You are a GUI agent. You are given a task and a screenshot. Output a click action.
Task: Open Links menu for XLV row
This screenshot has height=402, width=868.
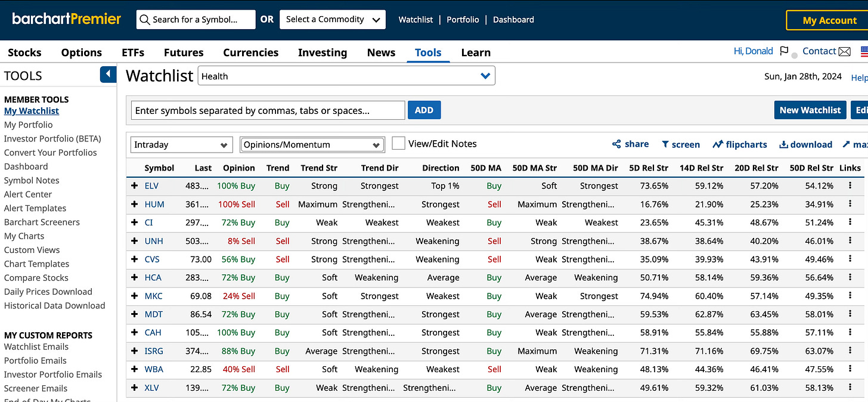click(x=850, y=388)
